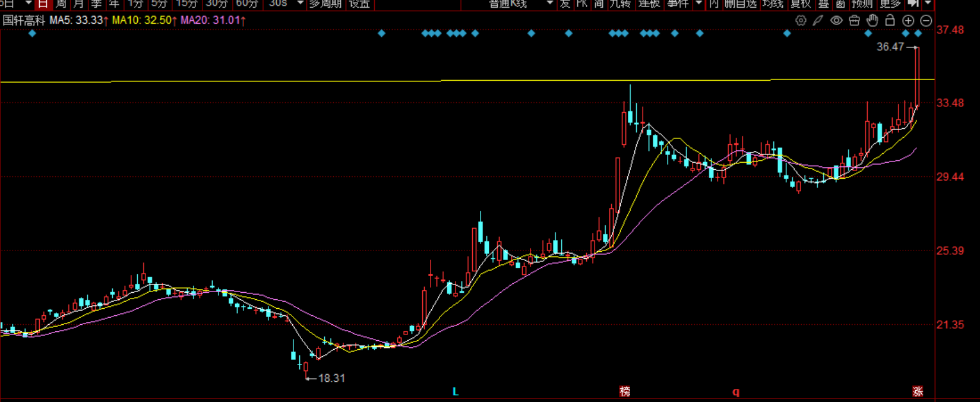Click the PK compare button
The width and height of the screenshot is (980, 402).
click(582, 4)
